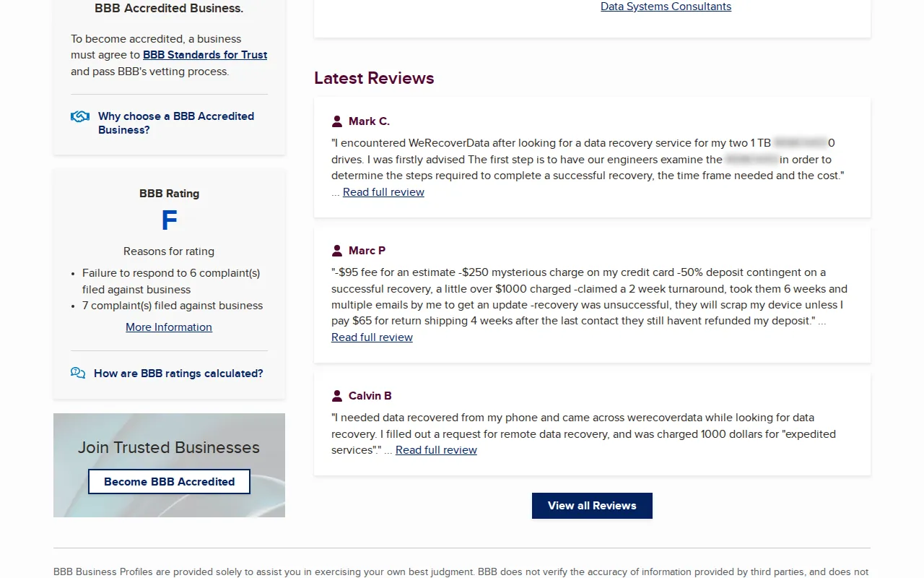The height and width of the screenshot is (578, 924).
Task: Click the Join Trusted Businesses banner heading
Action: [169, 448]
